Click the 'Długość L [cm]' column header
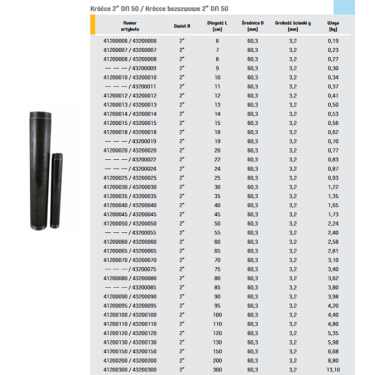Viewport: 375px width, 375px height. [217, 26]
